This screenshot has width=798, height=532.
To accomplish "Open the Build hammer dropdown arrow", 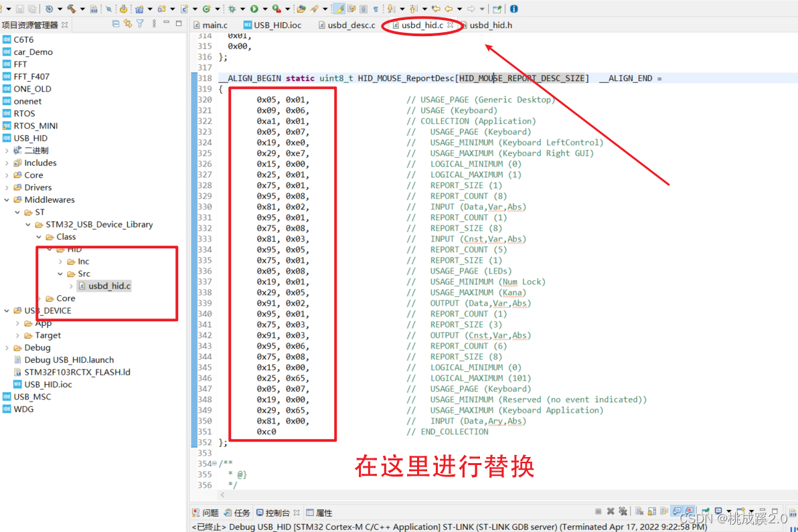I will coord(82,9).
